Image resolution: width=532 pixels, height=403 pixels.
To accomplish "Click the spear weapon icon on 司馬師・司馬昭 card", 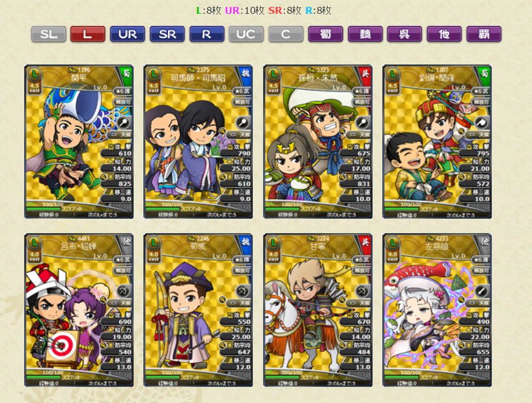I will click(x=242, y=123).
